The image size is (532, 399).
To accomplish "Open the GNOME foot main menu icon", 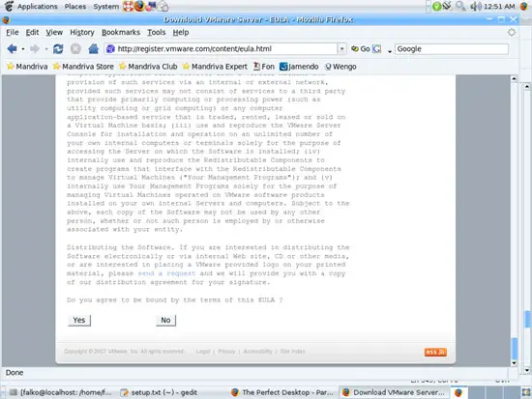I will point(9,6).
